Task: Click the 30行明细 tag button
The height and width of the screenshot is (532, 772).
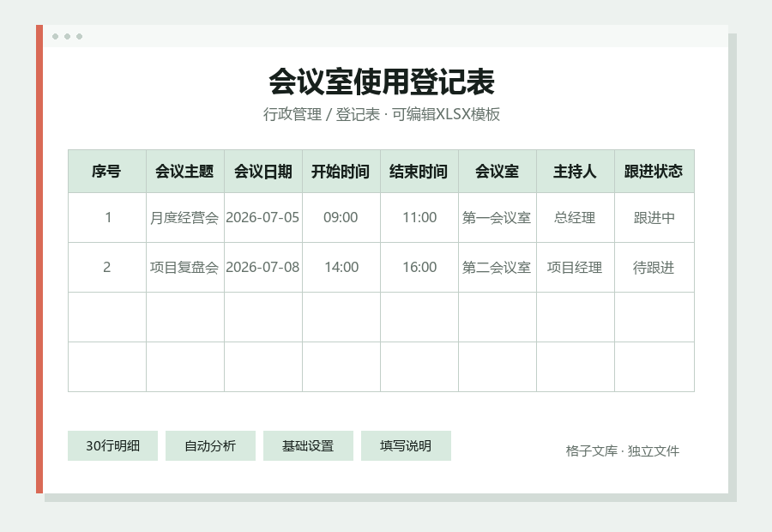Action: (112, 446)
